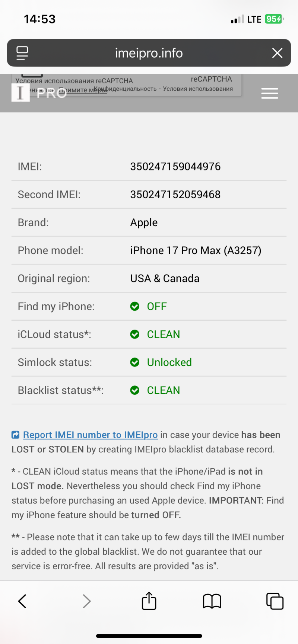This screenshot has height=644, width=298.
Task: Tap the battery indicator in status bar
Action: coord(274,19)
